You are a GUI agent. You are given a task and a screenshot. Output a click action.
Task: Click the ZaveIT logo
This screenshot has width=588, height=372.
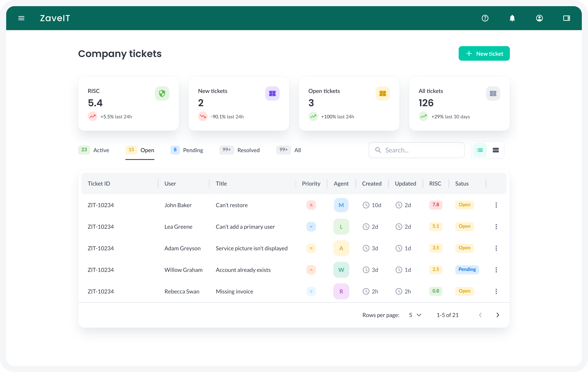coord(55,18)
